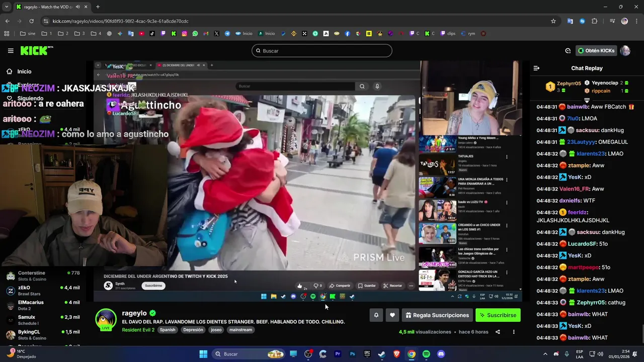This screenshot has width=644, height=362.
Task: Click the KICK logo
Action: point(37,51)
